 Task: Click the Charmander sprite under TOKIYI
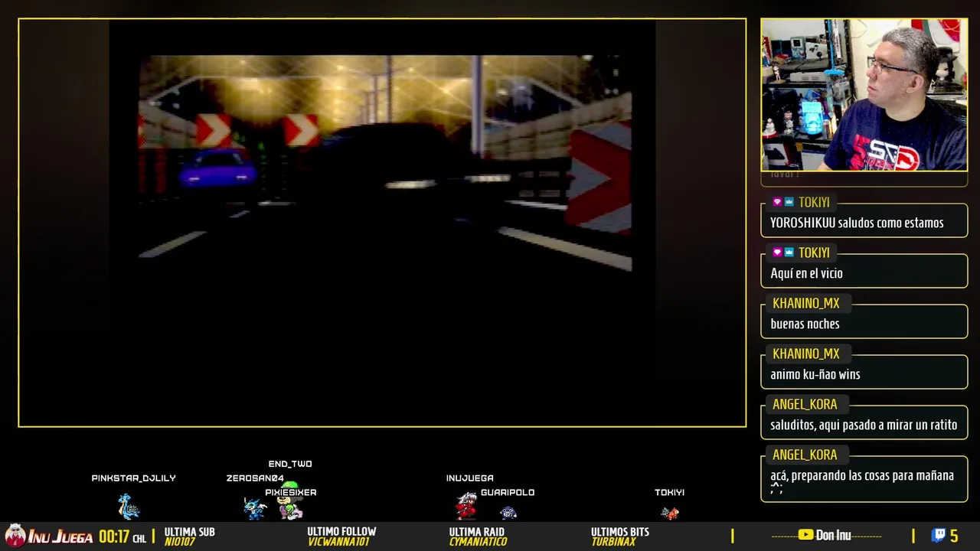[x=670, y=513]
